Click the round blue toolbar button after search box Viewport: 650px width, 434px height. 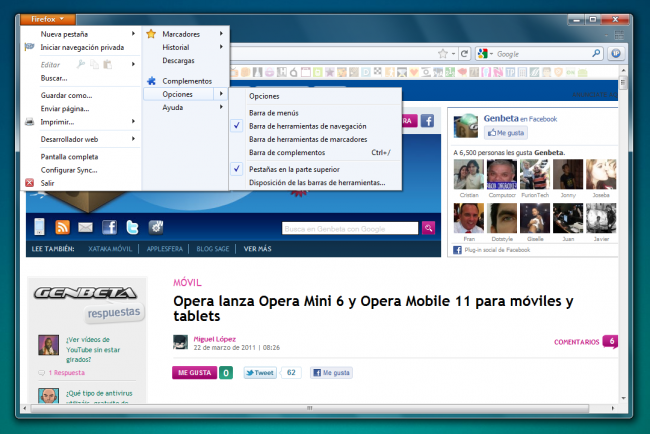click(x=616, y=53)
